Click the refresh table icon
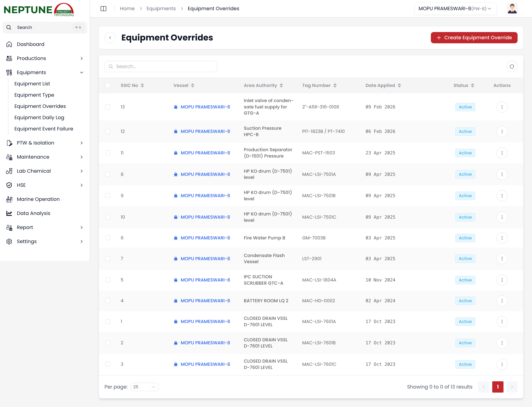Screen dimensions: 532x407 click(x=512, y=67)
